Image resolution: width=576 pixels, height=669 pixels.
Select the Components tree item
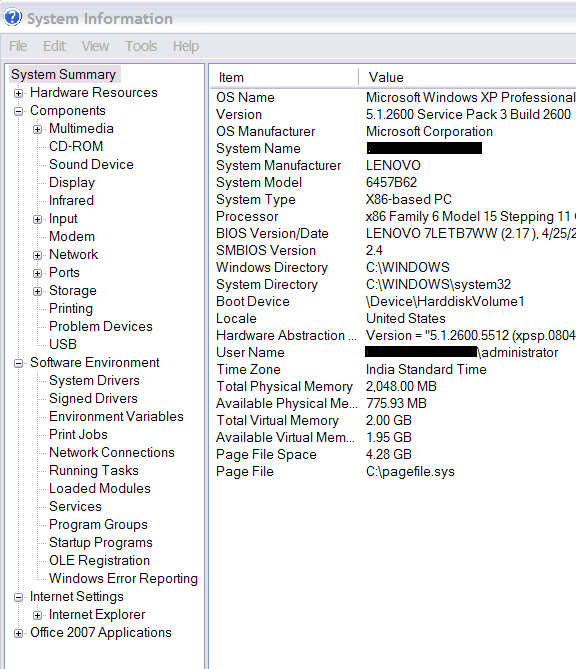tap(67, 111)
